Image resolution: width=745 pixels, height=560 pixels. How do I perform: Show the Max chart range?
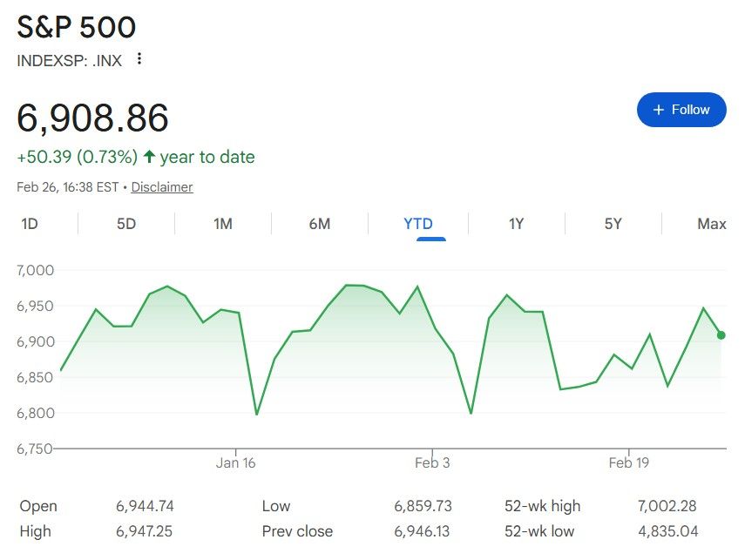pyautogui.click(x=711, y=224)
